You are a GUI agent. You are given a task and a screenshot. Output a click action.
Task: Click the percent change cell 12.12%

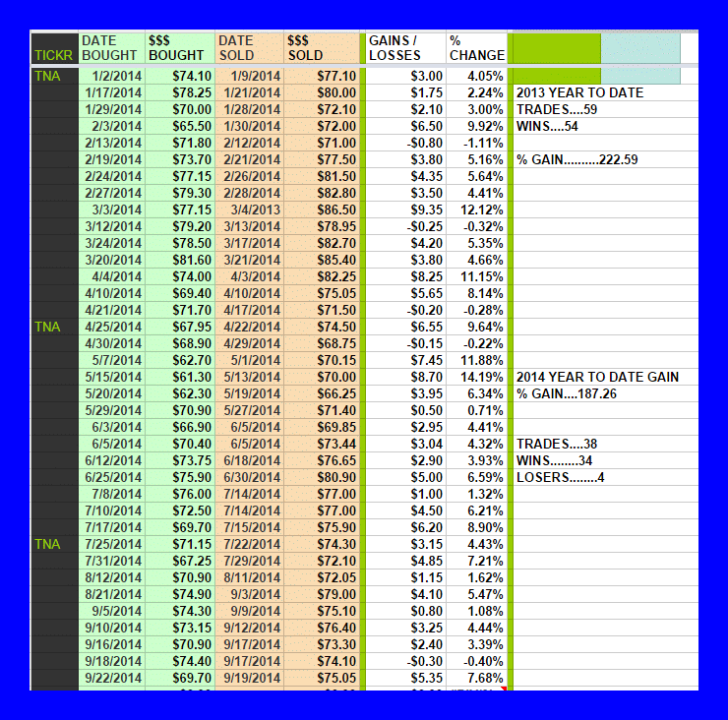(476, 210)
